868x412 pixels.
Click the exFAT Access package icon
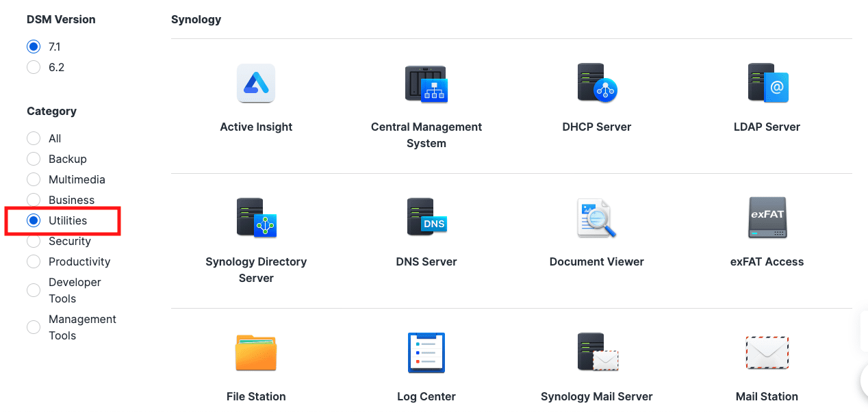[767, 218]
